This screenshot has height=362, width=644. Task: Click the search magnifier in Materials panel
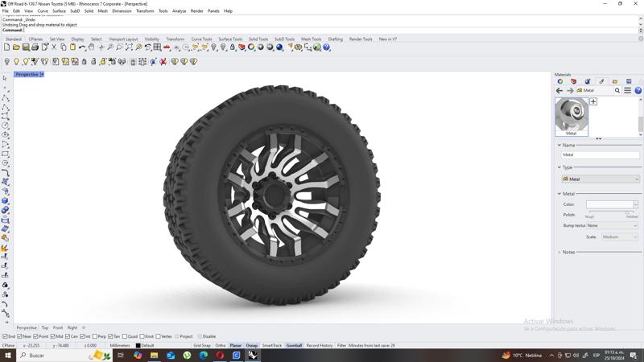[x=617, y=91]
